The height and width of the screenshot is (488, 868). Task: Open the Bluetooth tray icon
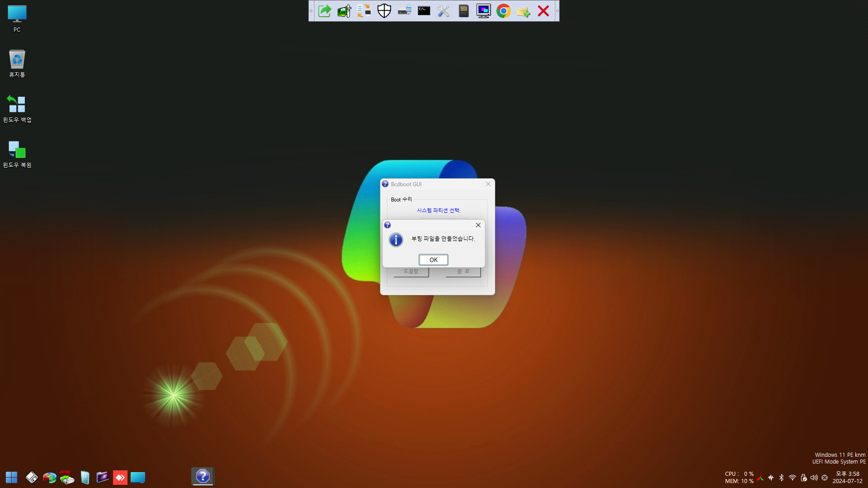pos(782,478)
